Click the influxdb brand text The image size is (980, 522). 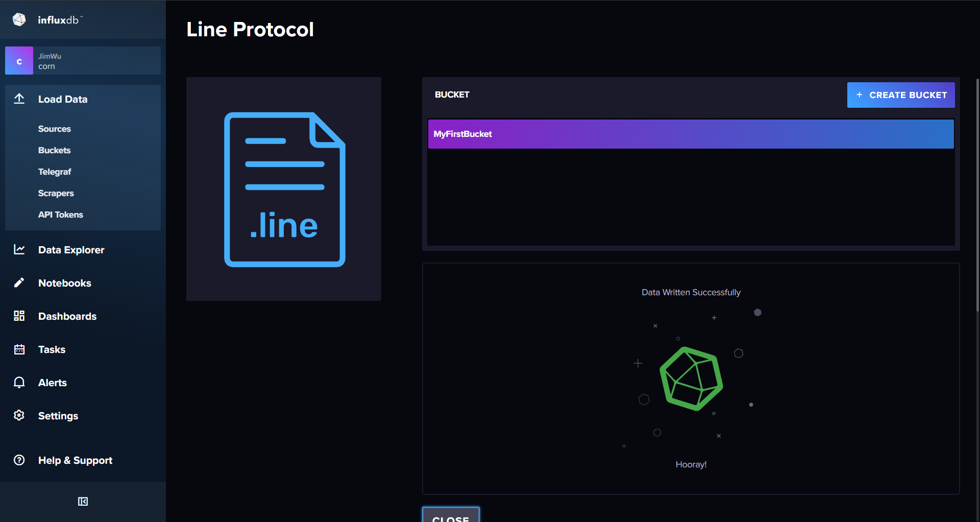coord(59,20)
